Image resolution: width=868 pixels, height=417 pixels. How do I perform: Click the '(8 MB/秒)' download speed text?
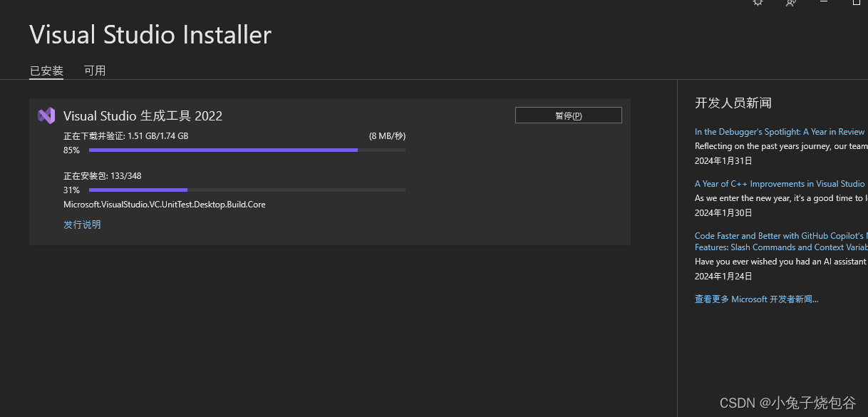coord(387,136)
